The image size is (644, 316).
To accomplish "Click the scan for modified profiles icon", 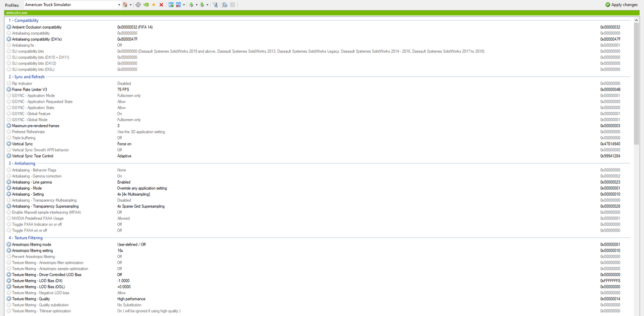I will (224, 5).
